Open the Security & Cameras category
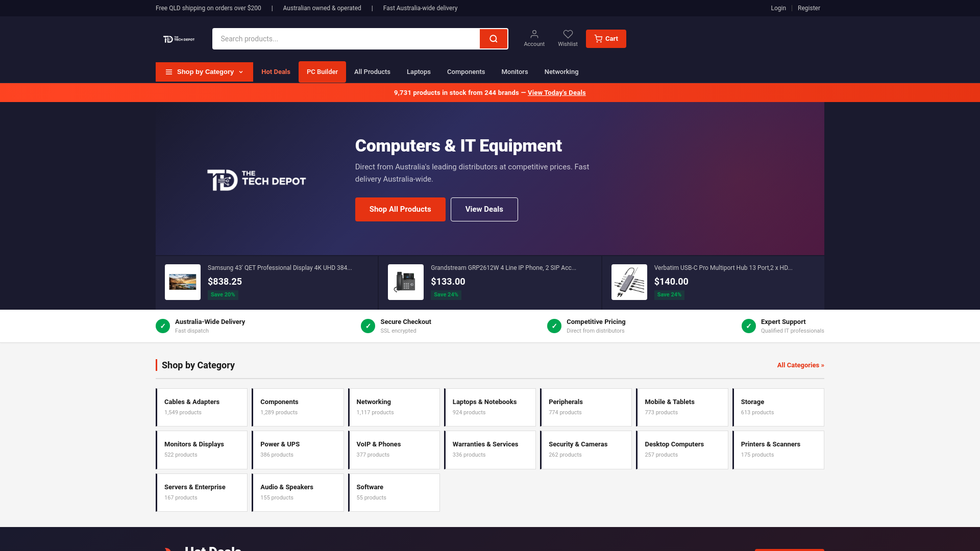Viewport: 980px width, 551px height. click(x=586, y=450)
